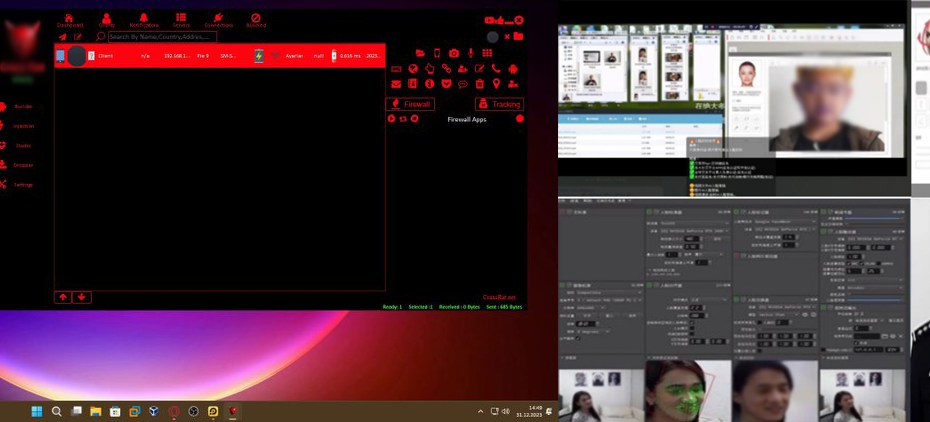Click the Tracking button
This screenshot has width=930, height=422.
[x=499, y=104]
